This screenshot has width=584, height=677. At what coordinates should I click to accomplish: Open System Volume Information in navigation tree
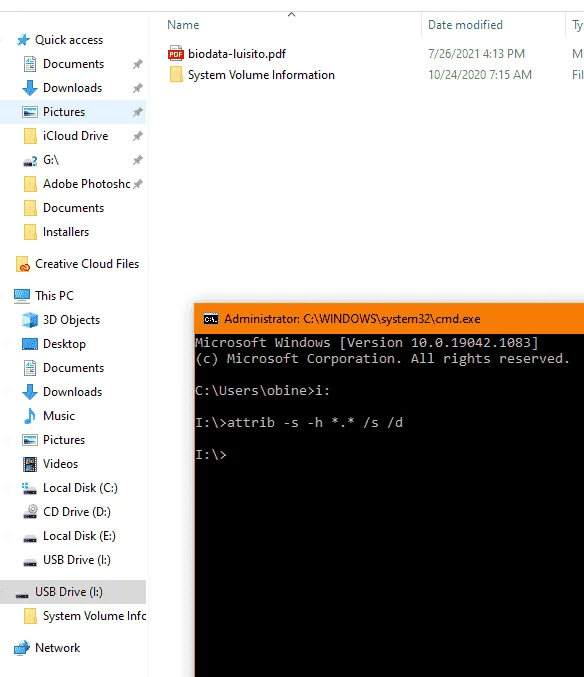95,616
